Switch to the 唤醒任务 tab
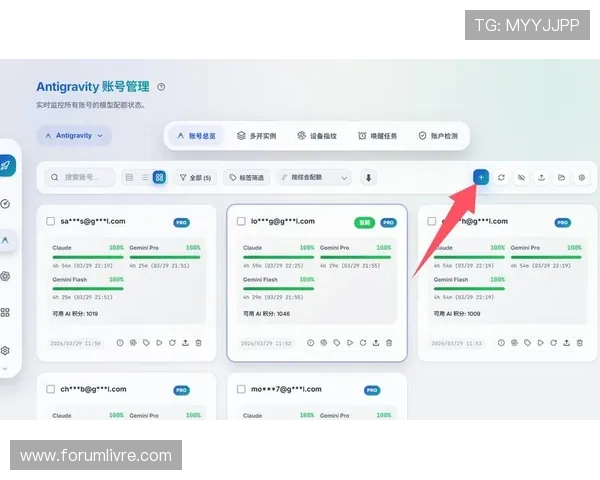This screenshot has width=600, height=480. (x=377, y=136)
